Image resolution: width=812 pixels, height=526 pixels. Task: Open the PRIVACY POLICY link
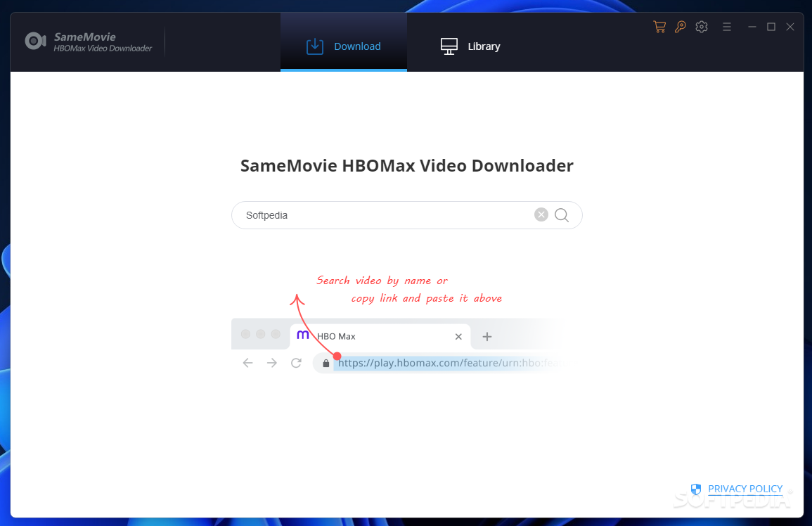(745, 489)
